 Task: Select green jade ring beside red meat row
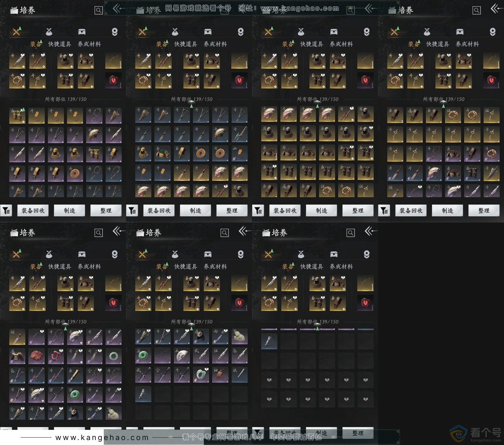114,356
